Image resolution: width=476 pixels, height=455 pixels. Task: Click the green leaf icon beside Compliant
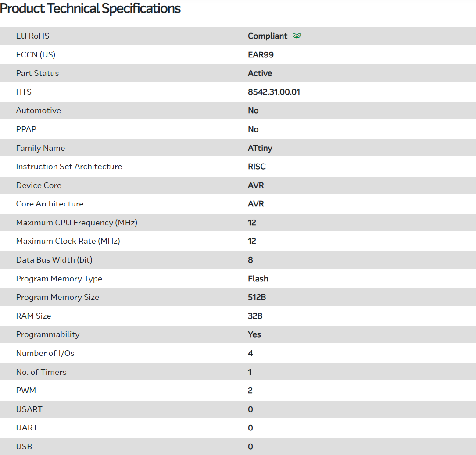click(x=297, y=36)
